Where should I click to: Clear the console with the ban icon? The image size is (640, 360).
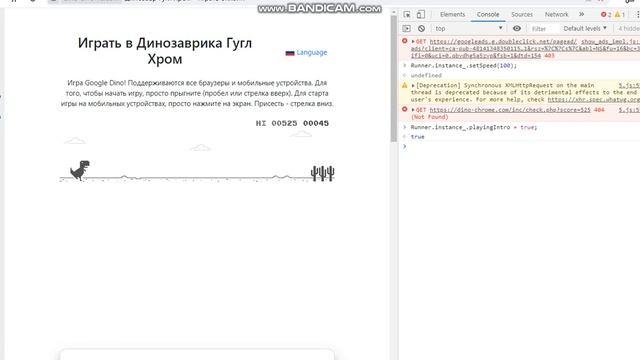pos(421,29)
